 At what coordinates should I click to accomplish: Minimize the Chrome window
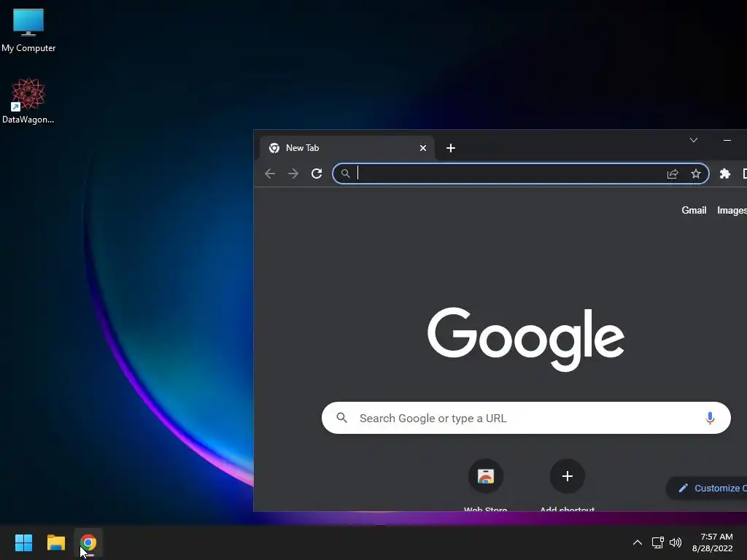coord(727,140)
